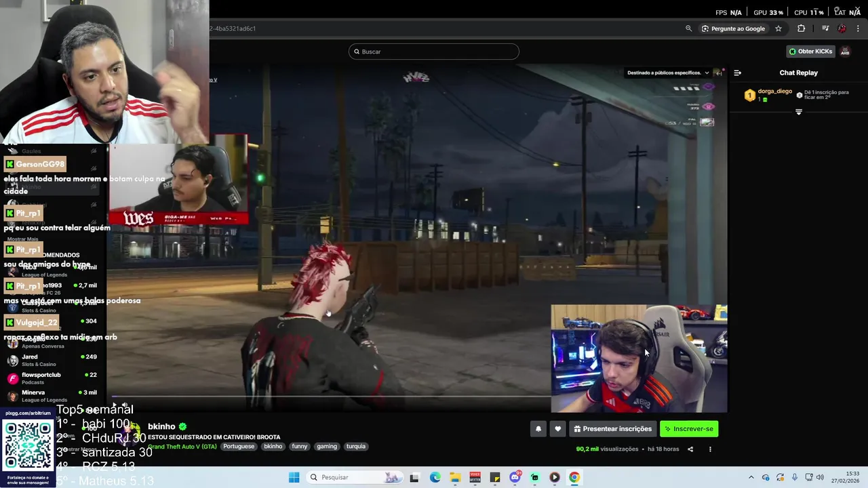This screenshot has height=488, width=868.
Task: Click the share icon under the stream
Action: (690, 449)
